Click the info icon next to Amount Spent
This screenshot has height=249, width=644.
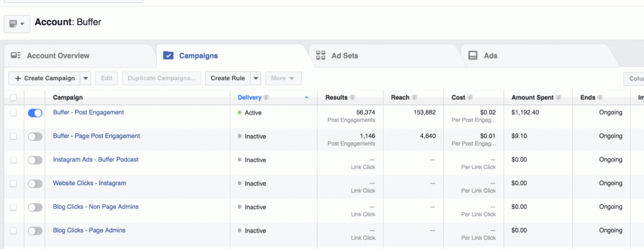pyautogui.click(x=559, y=98)
